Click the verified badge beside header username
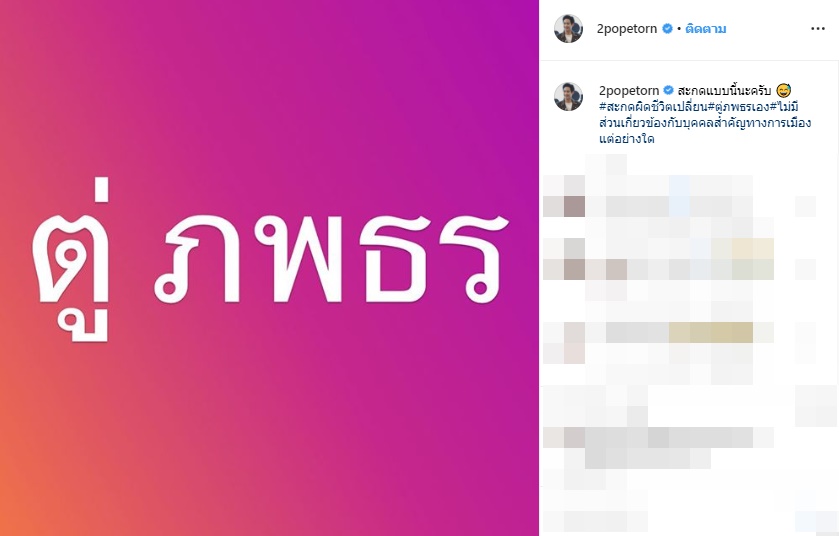This screenshot has height=536, width=839. click(x=667, y=28)
